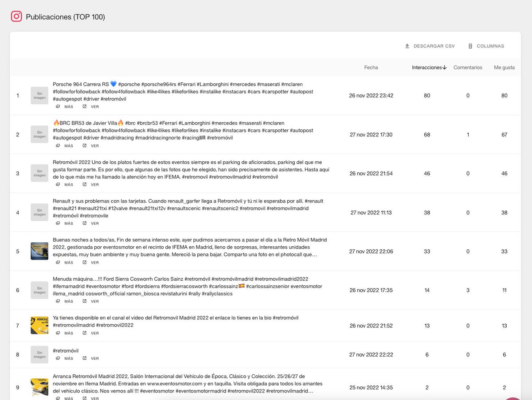Screen dimensions: 532x400
Task: Open VER on the #retromóvil-only post
Action: (x=90, y=358)
